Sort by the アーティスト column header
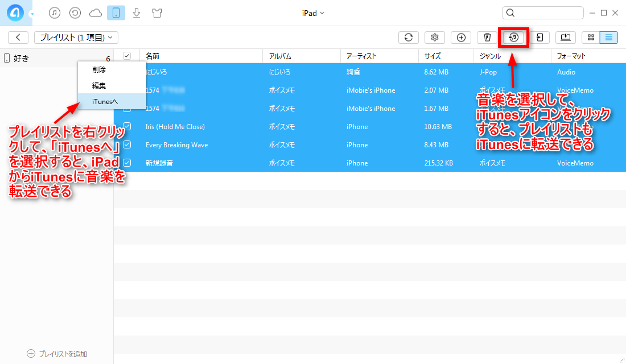This screenshot has width=626, height=364. coord(361,56)
